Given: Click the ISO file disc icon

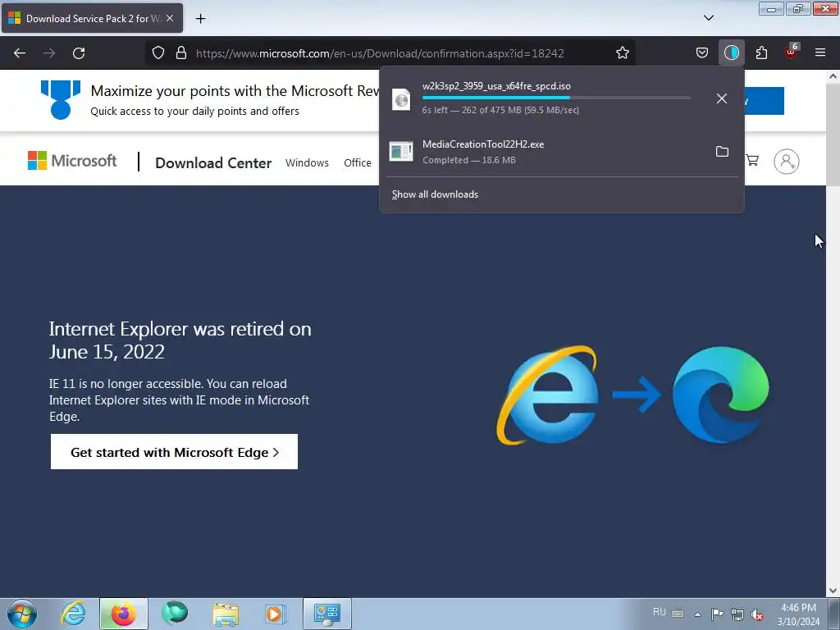Looking at the screenshot, I should pos(401,99).
